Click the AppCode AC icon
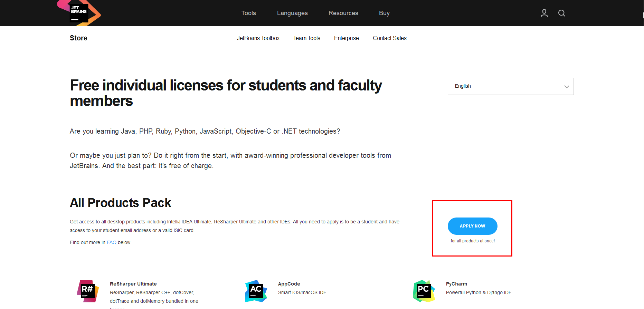Screen dimensions: 644x309 (x=256, y=291)
